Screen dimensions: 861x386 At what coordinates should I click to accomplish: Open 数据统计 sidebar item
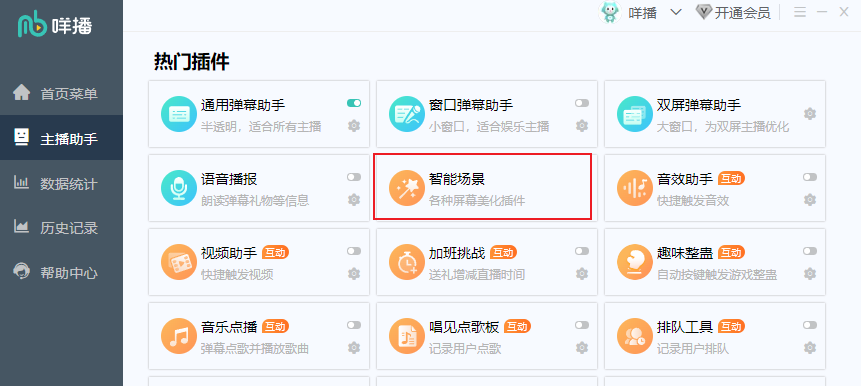pos(62,183)
